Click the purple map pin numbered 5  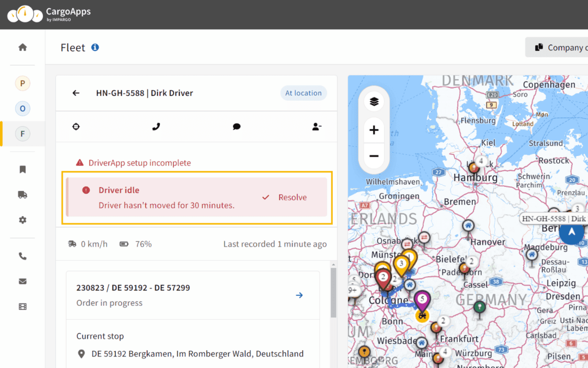[x=423, y=299]
